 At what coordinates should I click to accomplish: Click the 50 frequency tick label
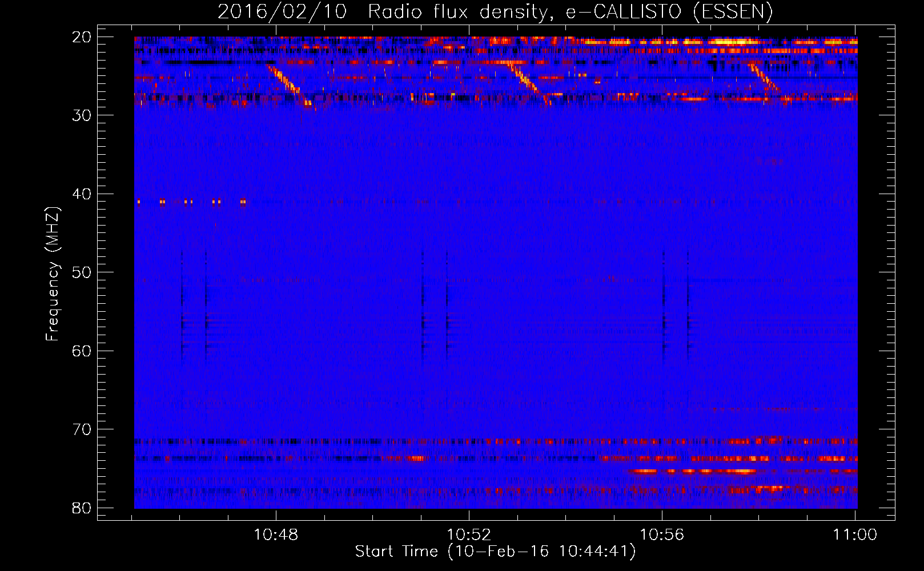click(x=82, y=272)
